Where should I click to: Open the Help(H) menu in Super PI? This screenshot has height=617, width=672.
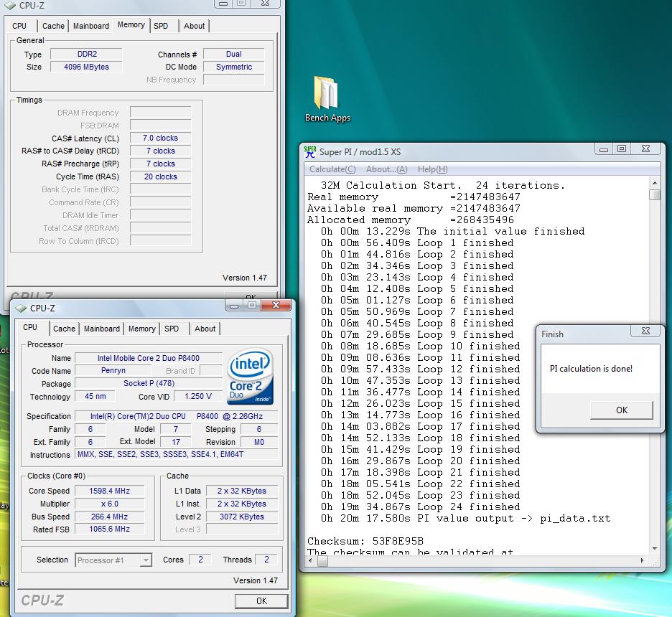click(x=432, y=169)
